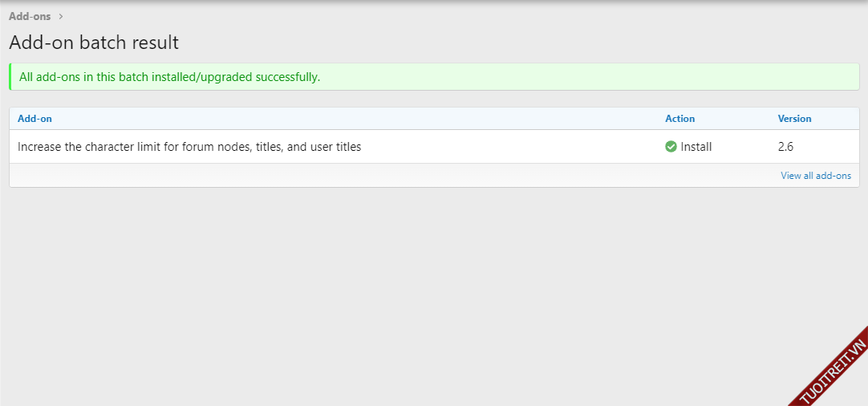Image resolution: width=868 pixels, height=406 pixels.
Task: Click the Install action text
Action: coord(696,147)
